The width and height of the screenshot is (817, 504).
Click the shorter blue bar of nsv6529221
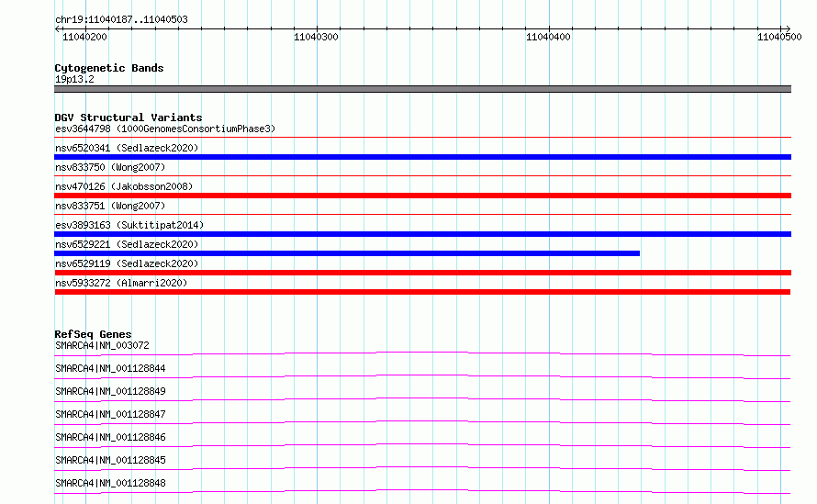[x=347, y=253]
